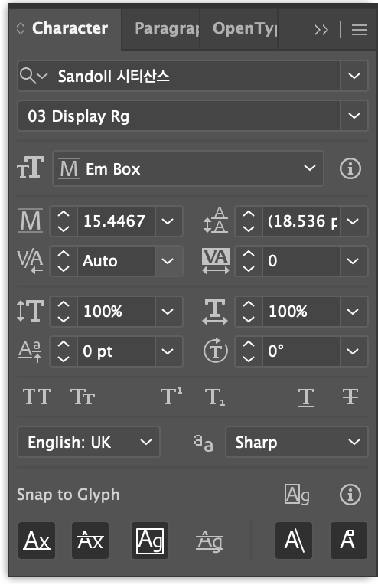Open the tracking presets dropdown
Screen dimensions: 378x588
click(x=354, y=261)
